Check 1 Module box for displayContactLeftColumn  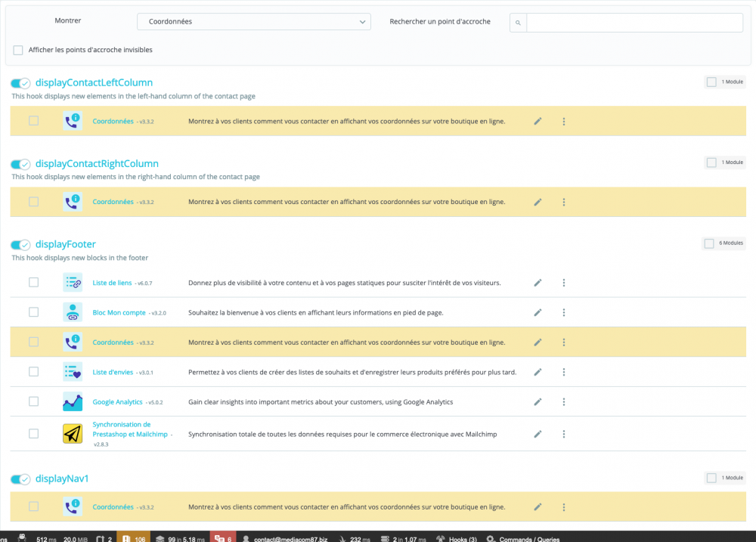click(x=711, y=82)
